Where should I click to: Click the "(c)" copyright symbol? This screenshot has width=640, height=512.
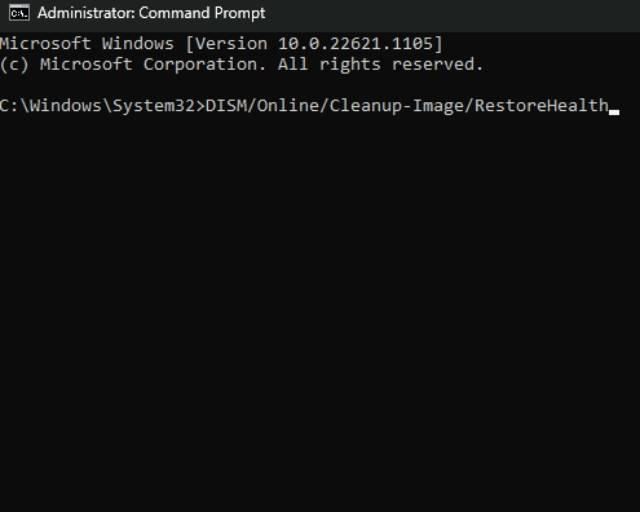pos(15,64)
